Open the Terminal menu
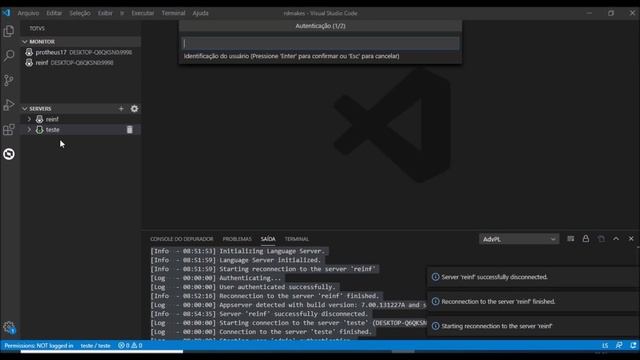The image size is (640, 360). pos(173,13)
